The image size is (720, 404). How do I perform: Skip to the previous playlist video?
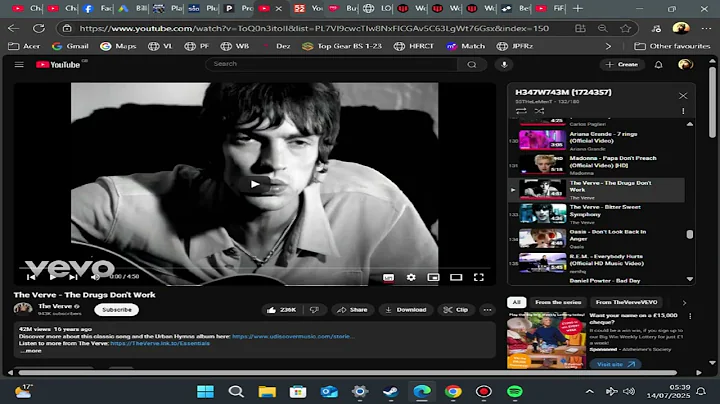coord(31,277)
